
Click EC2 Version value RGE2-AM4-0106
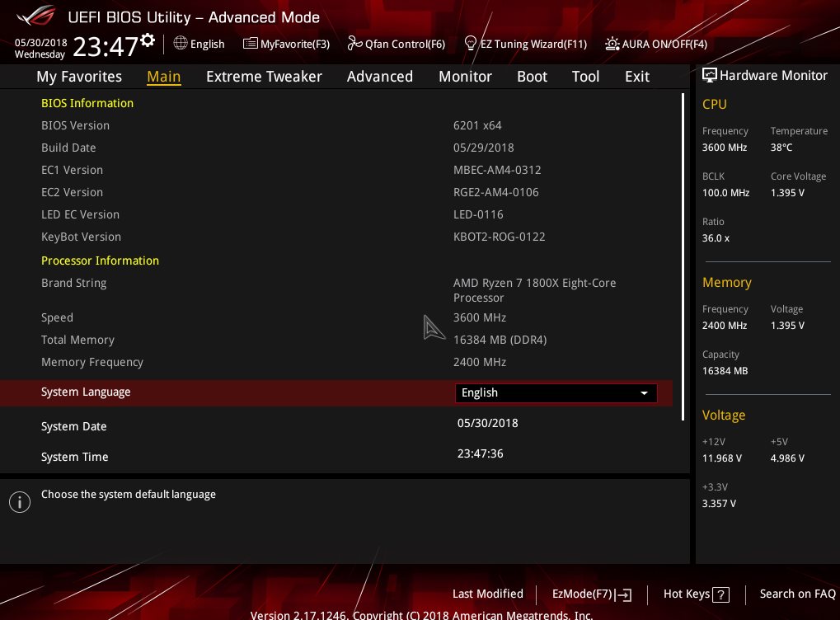click(496, 192)
